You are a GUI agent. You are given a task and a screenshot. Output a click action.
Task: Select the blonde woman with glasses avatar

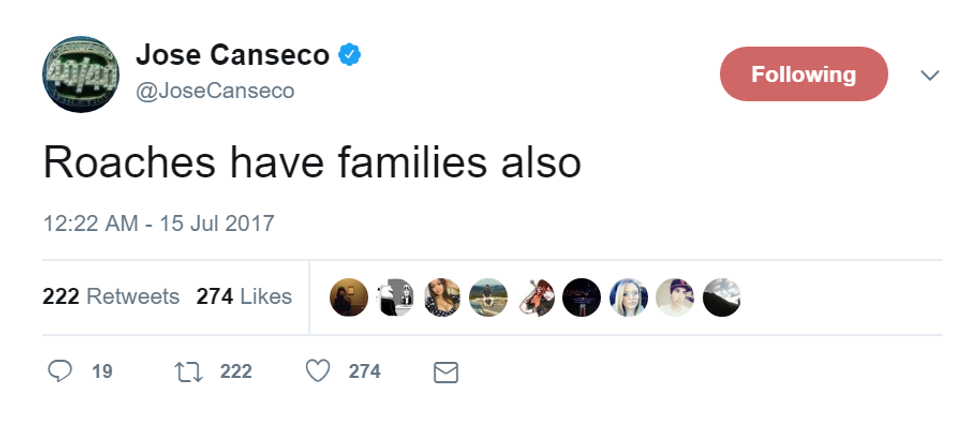pyautogui.click(x=628, y=297)
